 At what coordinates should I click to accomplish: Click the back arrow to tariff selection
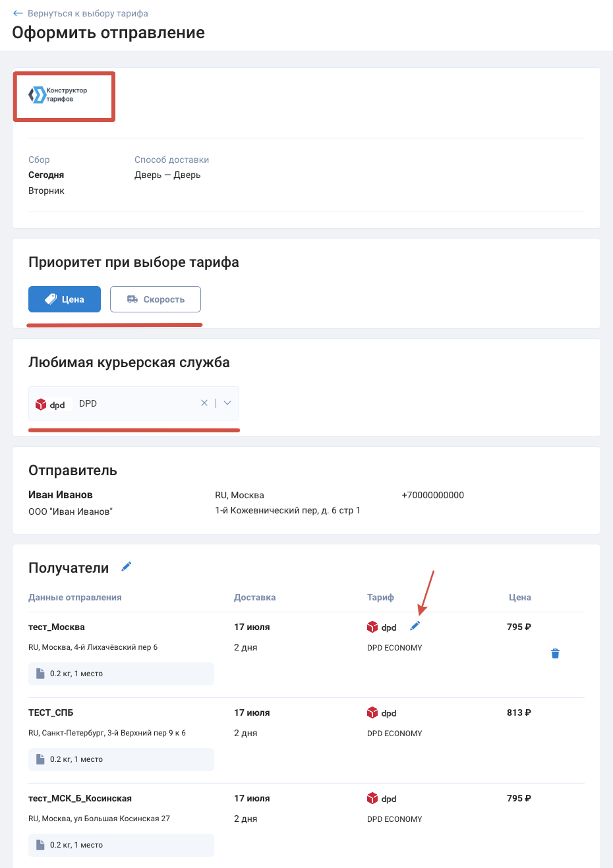(x=18, y=13)
